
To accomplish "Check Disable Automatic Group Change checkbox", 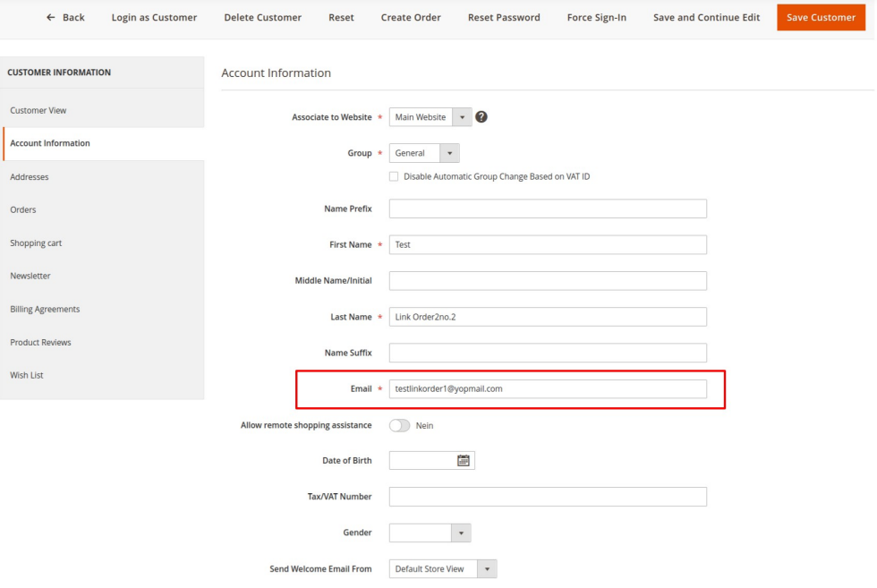I will coord(394,176).
